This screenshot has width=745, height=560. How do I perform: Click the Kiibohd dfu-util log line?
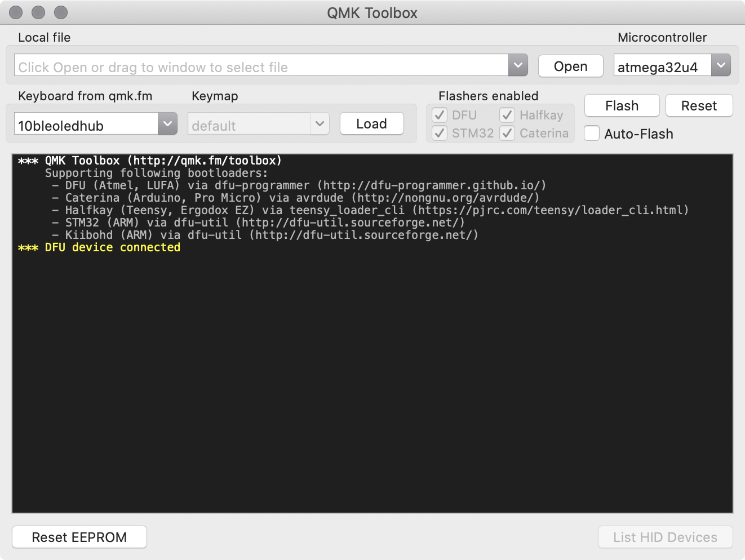point(265,235)
